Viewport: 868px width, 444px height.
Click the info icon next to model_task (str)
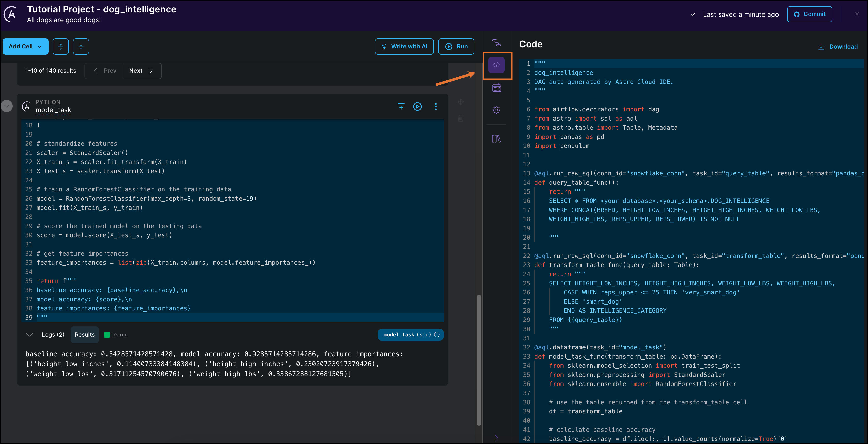coord(437,335)
